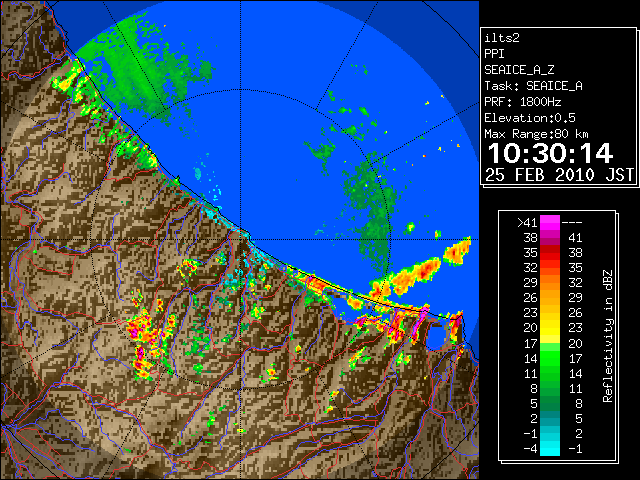Screen dimensions: 640x480
Task: Click the 'PPI' scan type text
Action: [x=494, y=54]
